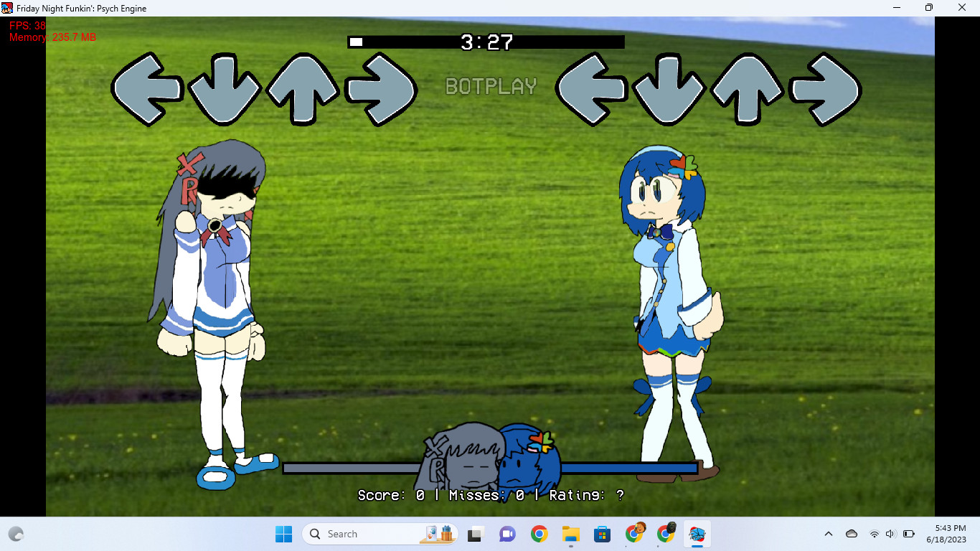Launch Teams Chat from the taskbar

[x=507, y=534]
